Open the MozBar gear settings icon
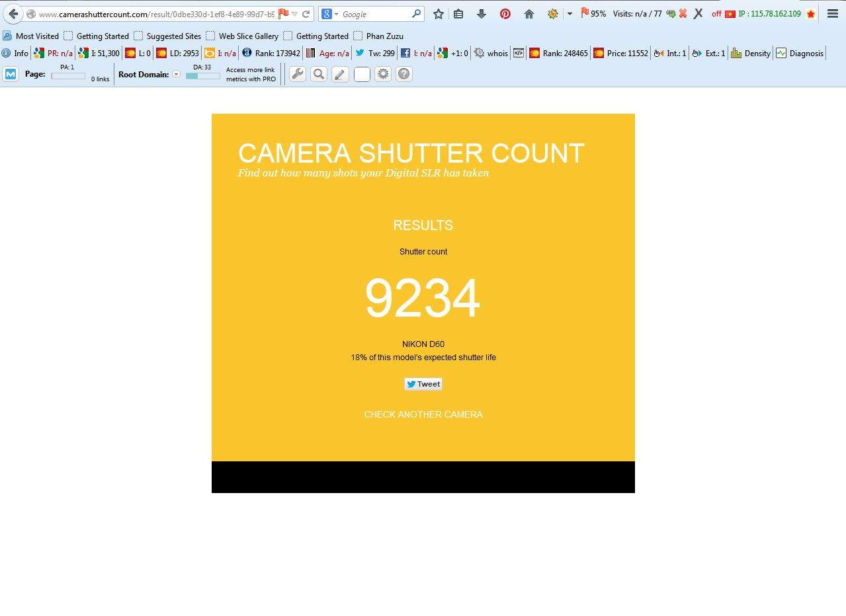The image size is (846, 616). pyautogui.click(x=383, y=74)
